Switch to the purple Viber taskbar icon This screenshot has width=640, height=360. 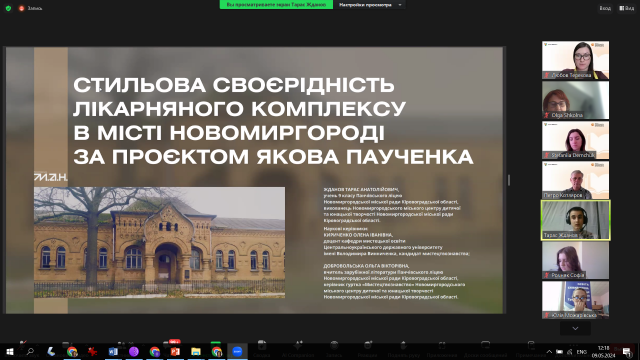(133, 351)
